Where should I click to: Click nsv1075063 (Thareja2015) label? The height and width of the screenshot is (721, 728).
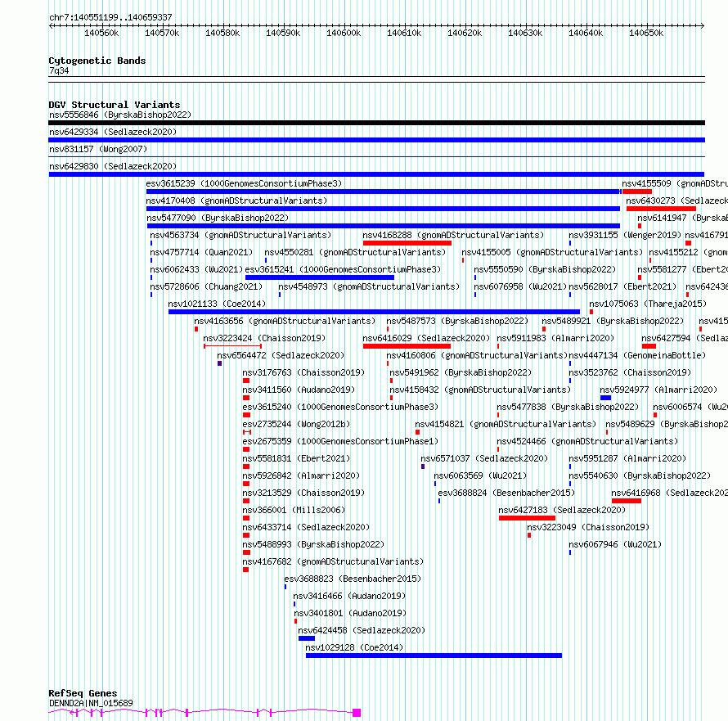[x=648, y=304]
